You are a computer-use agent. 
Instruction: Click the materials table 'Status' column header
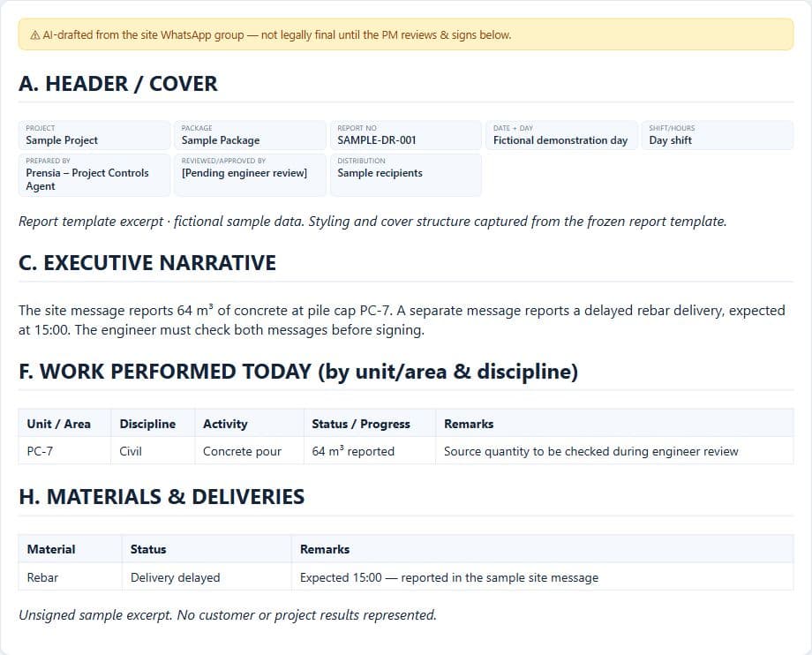[148, 549]
